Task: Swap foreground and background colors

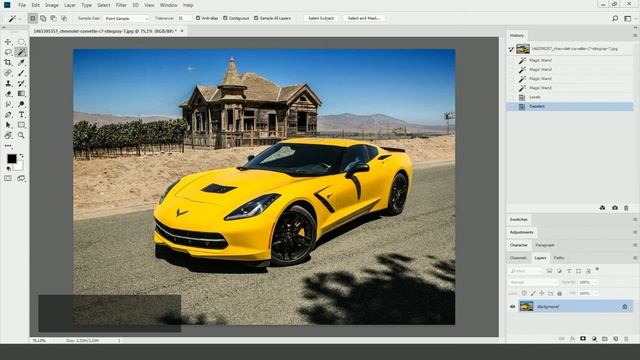Action: (x=22, y=156)
